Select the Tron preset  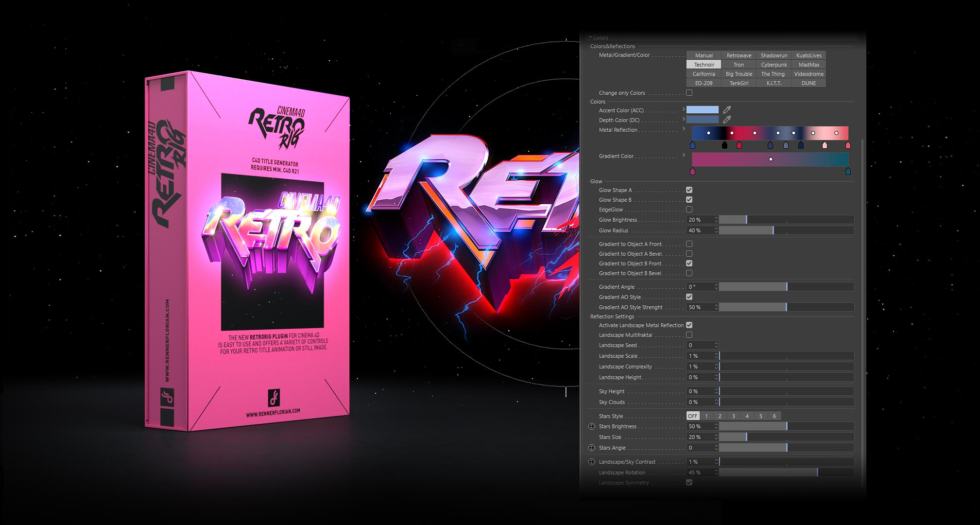point(739,64)
